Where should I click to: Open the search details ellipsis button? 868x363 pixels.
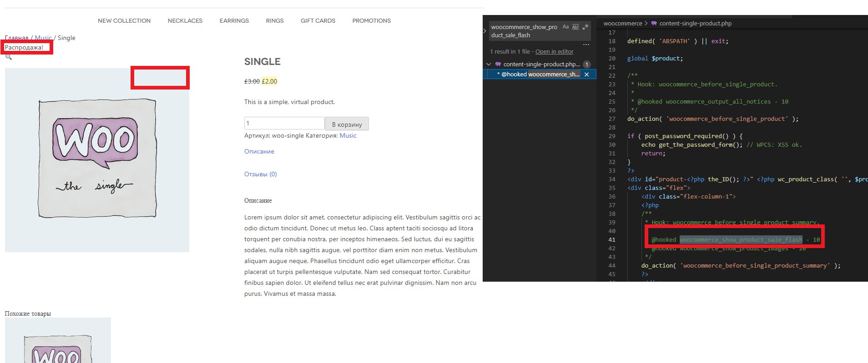pyautogui.click(x=586, y=45)
